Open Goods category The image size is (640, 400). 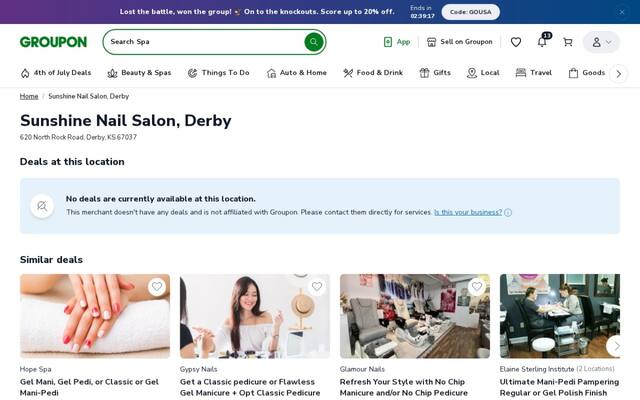pyautogui.click(x=587, y=73)
